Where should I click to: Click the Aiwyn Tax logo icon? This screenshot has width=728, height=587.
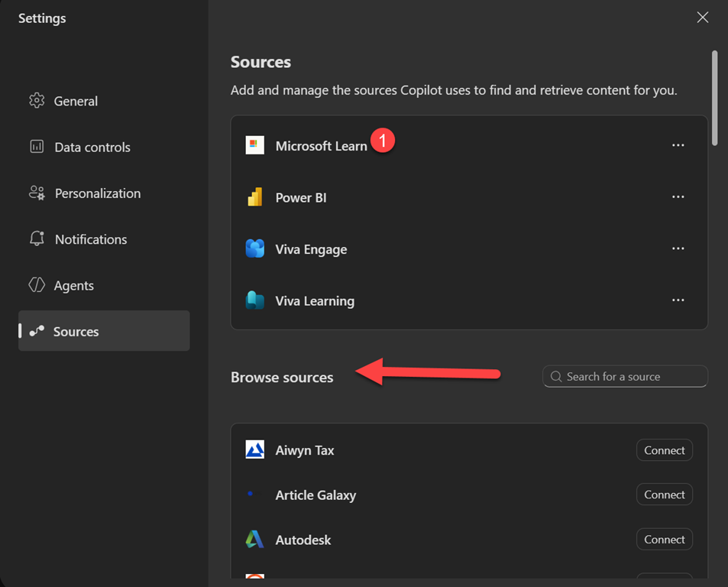point(255,449)
